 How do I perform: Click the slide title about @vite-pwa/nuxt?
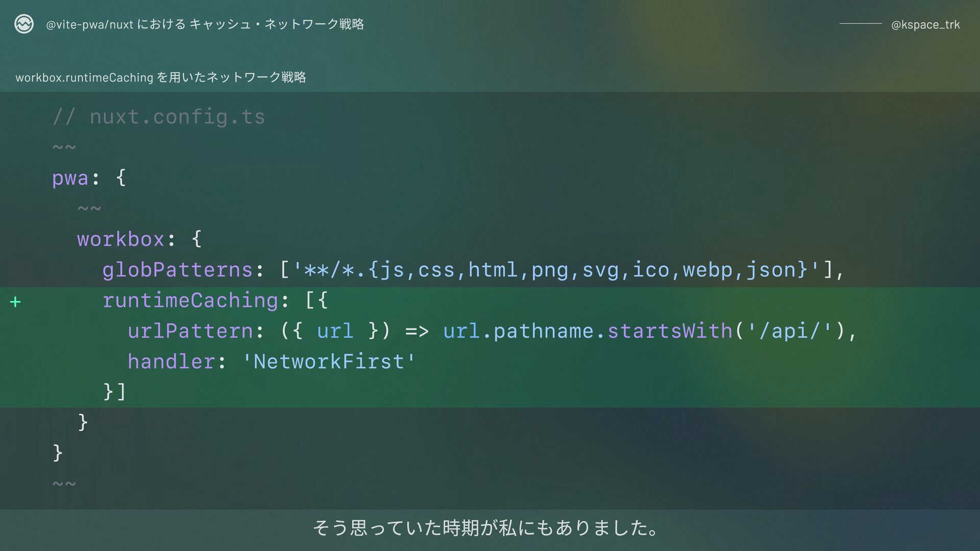click(x=205, y=24)
